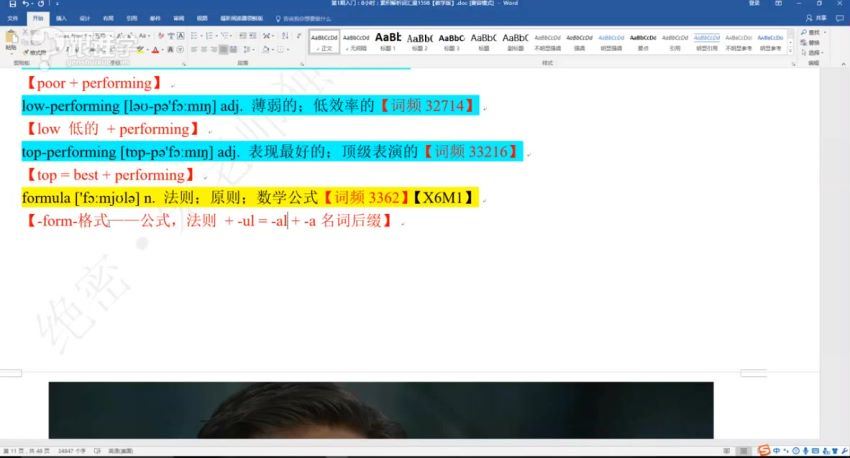This screenshot has height=458, width=850.
Task: Switch to the 设计 (Design) ribbon tab
Action: [85, 18]
